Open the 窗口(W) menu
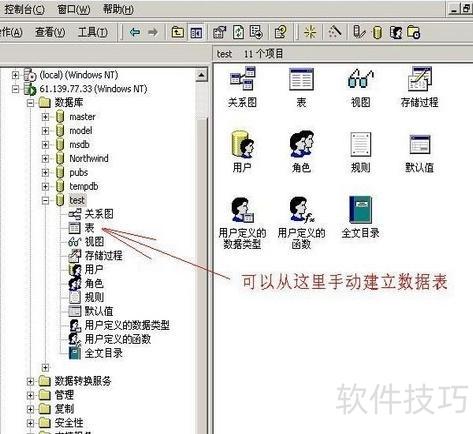Viewport: 473px width, 434px height. coord(73,9)
